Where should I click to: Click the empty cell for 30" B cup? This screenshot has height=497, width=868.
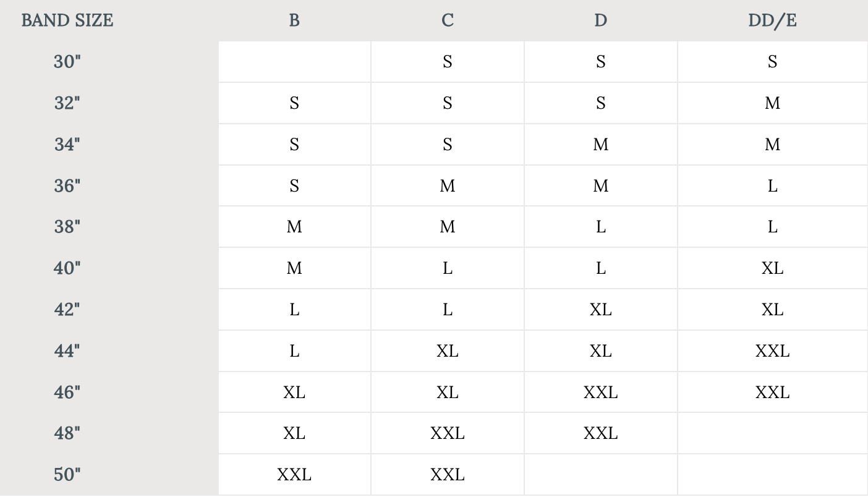point(294,62)
